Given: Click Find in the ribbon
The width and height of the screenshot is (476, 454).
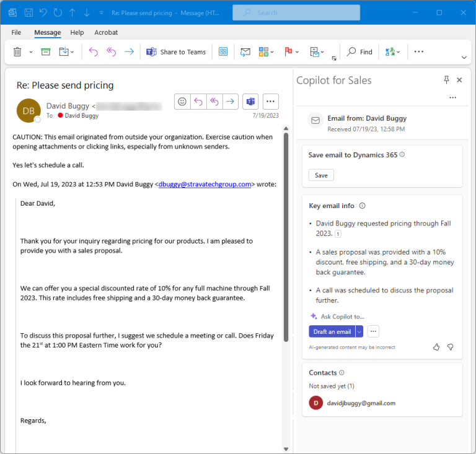Looking at the screenshot, I should coord(359,52).
